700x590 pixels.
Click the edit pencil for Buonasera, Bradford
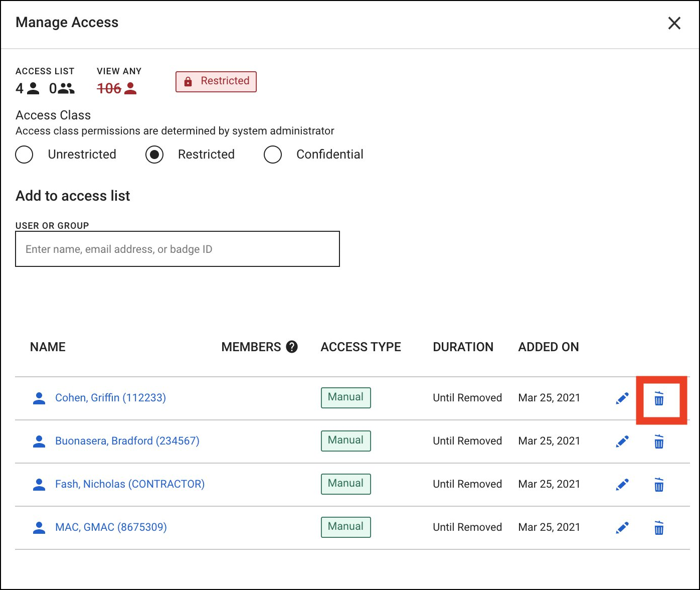[622, 441]
